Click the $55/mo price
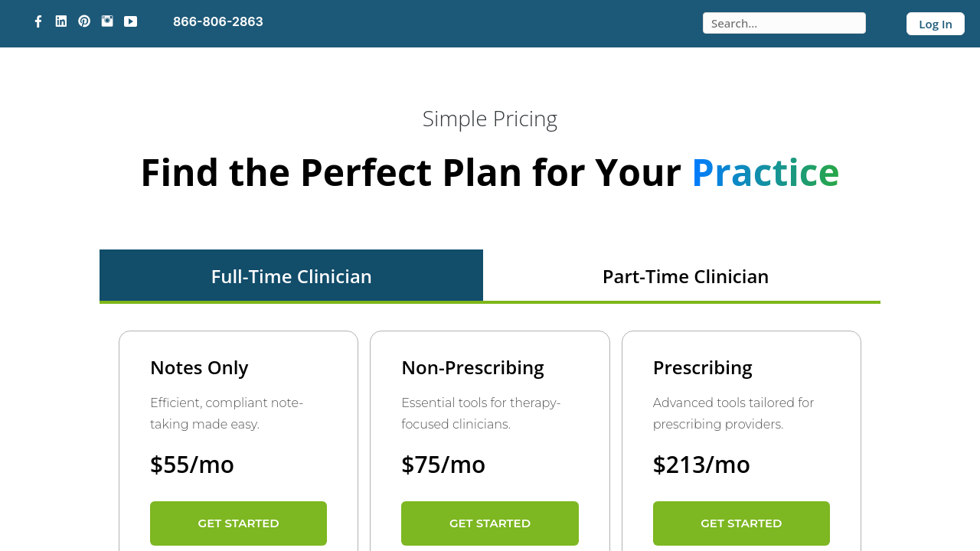 pyautogui.click(x=192, y=465)
